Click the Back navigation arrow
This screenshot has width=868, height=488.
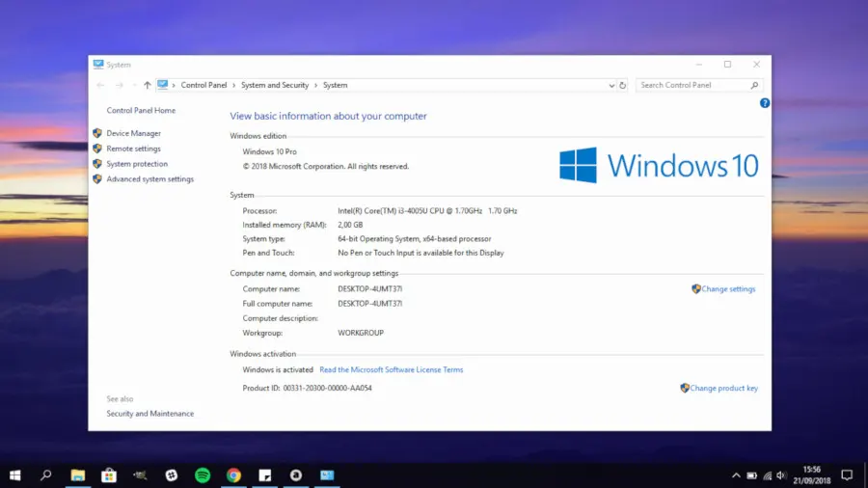(100, 85)
